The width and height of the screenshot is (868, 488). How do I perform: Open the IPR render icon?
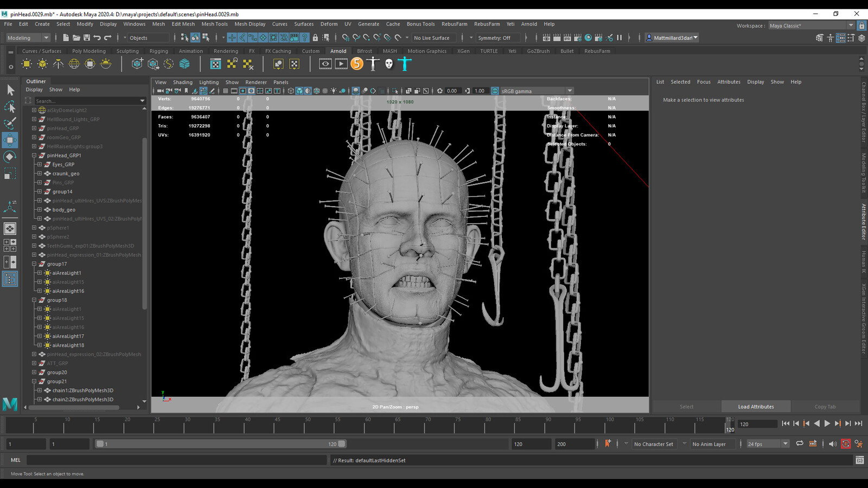(x=567, y=37)
